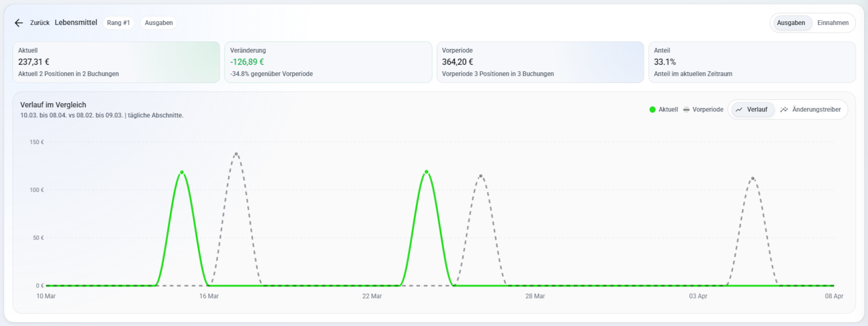The width and height of the screenshot is (868, 326).
Task: Go back via the Zurück link
Action: (40, 23)
